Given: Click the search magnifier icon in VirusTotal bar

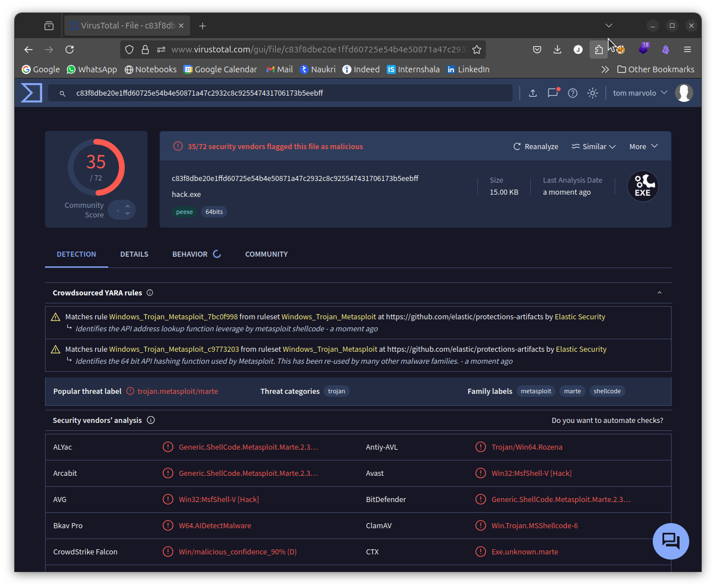Looking at the screenshot, I should 63,93.
